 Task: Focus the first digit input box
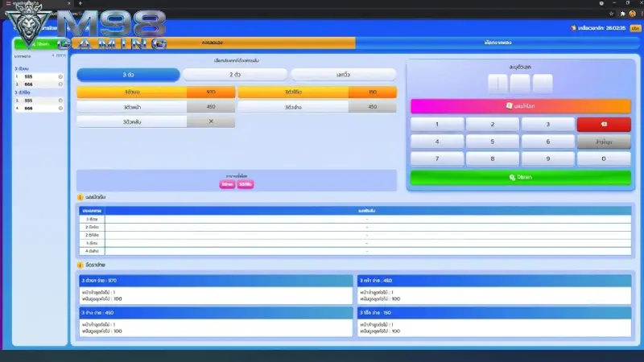497,84
